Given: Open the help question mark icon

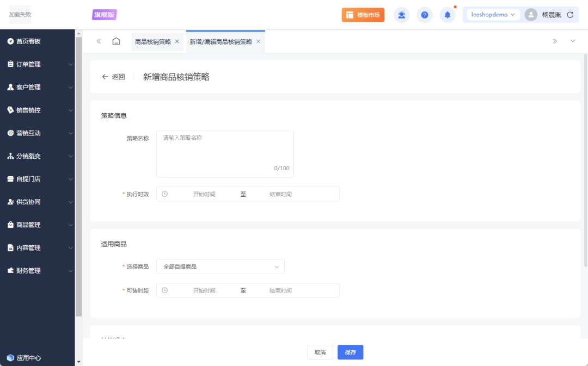Looking at the screenshot, I should [425, 15].
